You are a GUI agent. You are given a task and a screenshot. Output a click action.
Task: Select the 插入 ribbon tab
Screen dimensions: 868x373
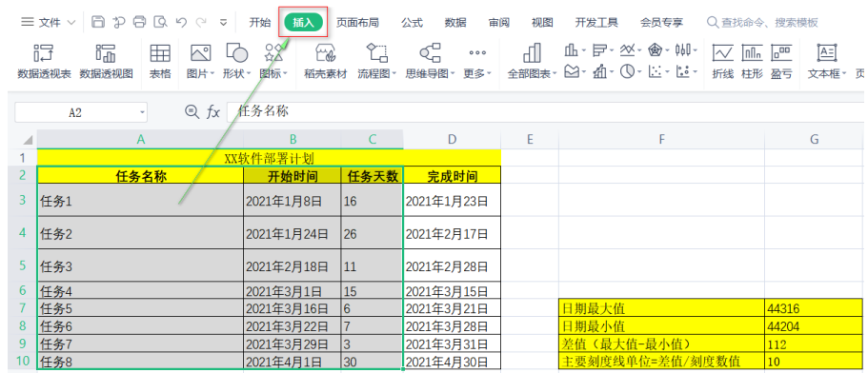(303, 23)
